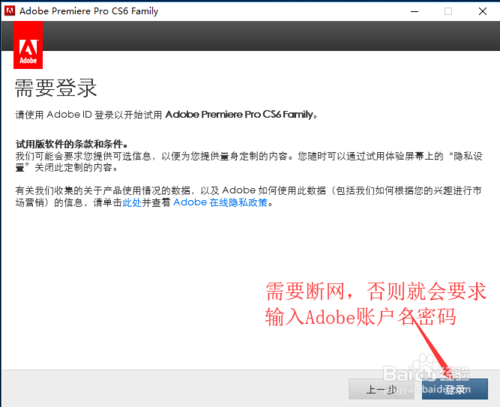Open the 此处 hyperlink
Viewport: 500px width, 407px height.
coord(132,202)
